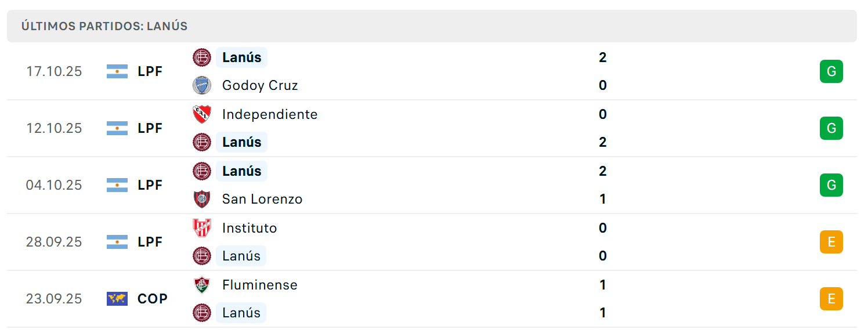Viewport: 868px width, 333px height.
Task: Click the Lanús crest in the 17.10.25 match
Action: (x=202, y=57)
